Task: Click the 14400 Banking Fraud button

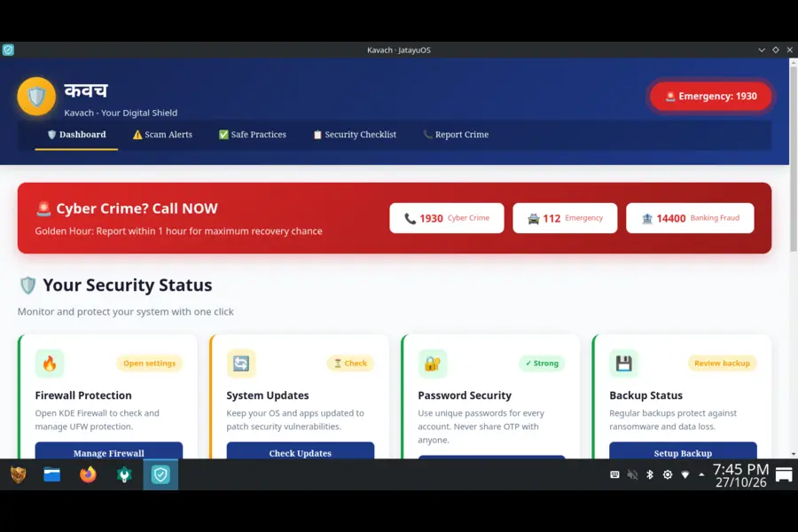Action: click(690, 218)
